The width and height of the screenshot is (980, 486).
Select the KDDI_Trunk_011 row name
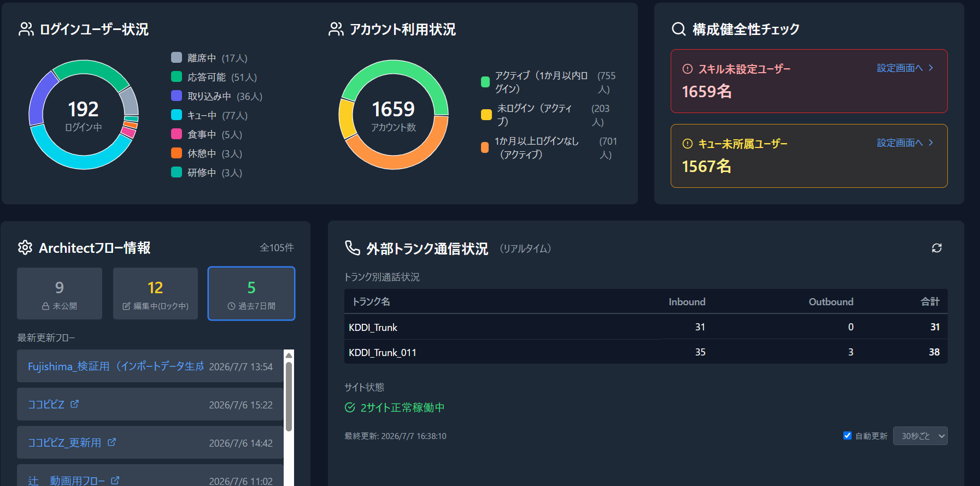click(383, 352)
